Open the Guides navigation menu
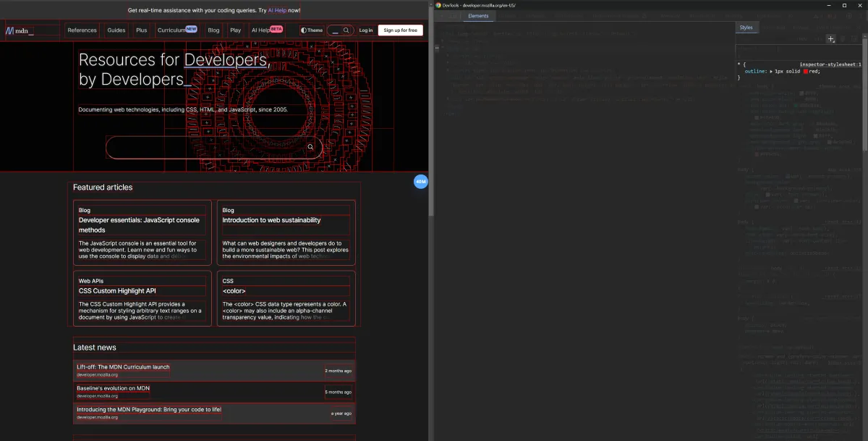Viewport: 868px width, 441px height. pyautogui.click(x=116, y=30)
